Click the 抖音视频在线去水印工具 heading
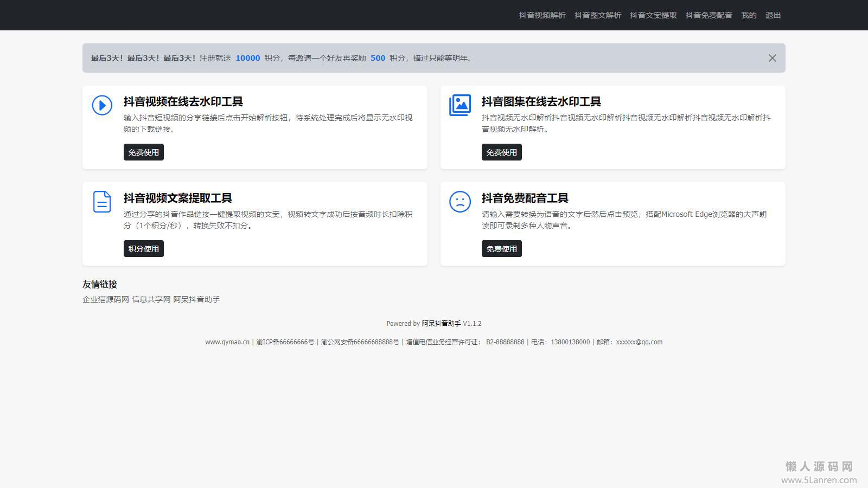Viewport: 868px width, 488px height. click(183, 101)
